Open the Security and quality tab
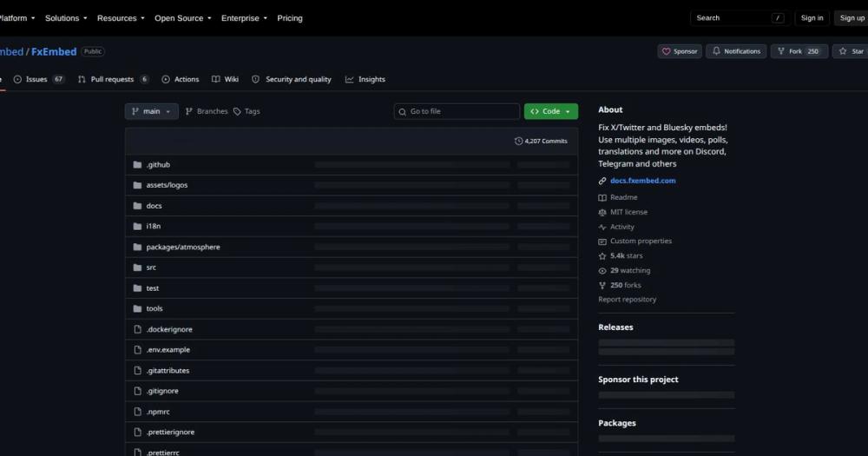 291,79
